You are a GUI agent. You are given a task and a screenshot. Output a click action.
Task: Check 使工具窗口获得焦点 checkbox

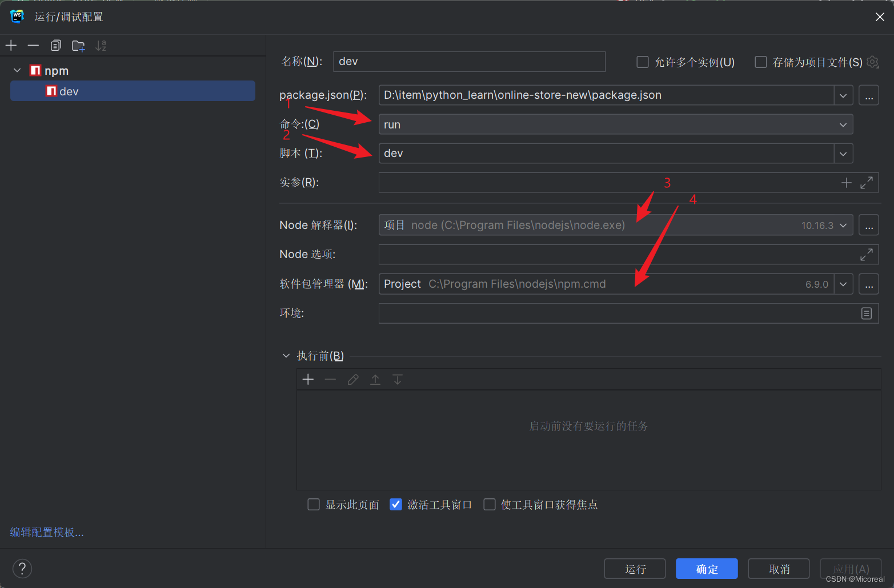pyautogui.click(x=490, y=505)
